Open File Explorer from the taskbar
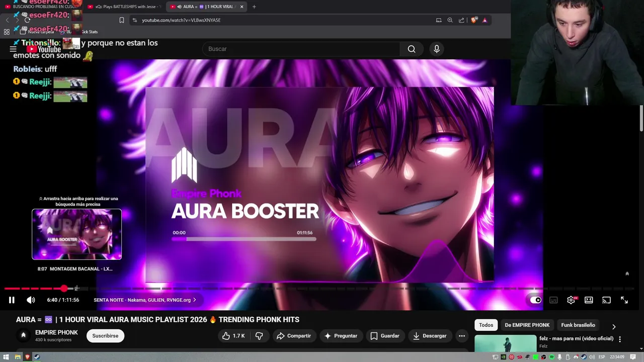The image size is (644, 362). click(x=18, y=357)
